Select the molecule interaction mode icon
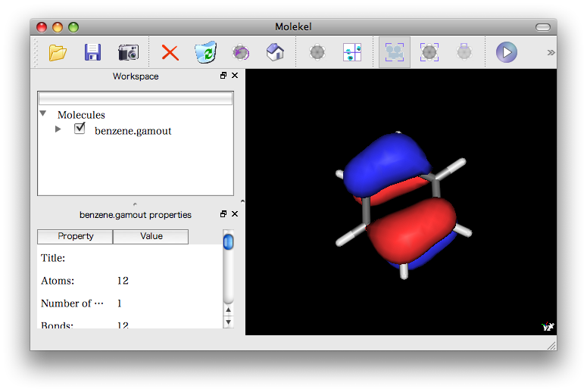This screenshot has width=587, height=392. pyautogui.click(x=429, y=52)
